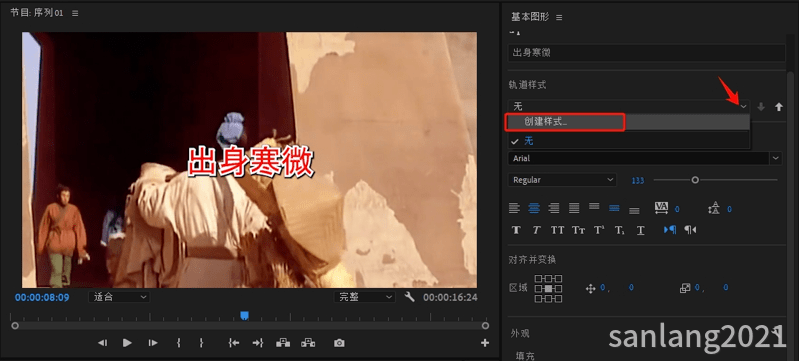The image size is (799, 361).
Task: Click the font size value 133
Action: [x=637, y=180]
